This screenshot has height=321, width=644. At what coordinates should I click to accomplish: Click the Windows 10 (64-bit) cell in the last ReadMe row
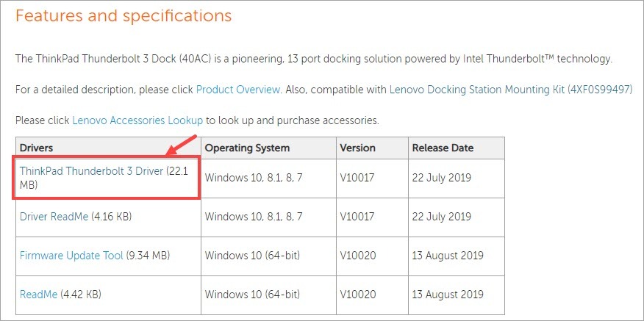point(252,295)
